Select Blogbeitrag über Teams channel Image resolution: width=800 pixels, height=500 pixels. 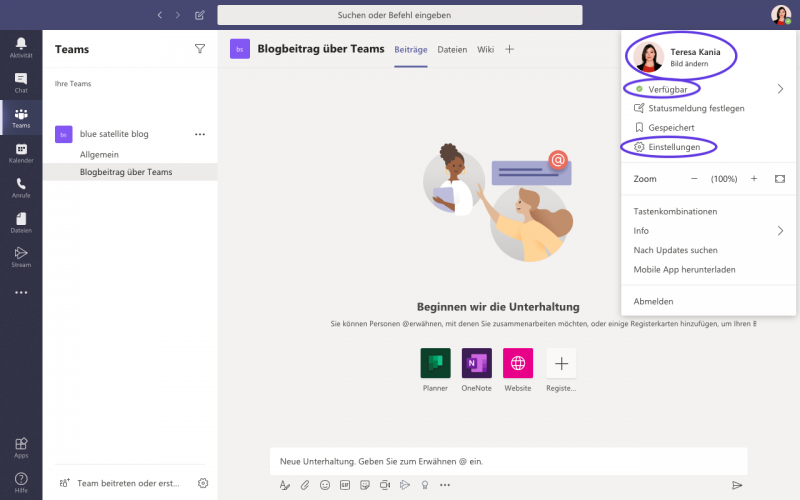point(130,172)
